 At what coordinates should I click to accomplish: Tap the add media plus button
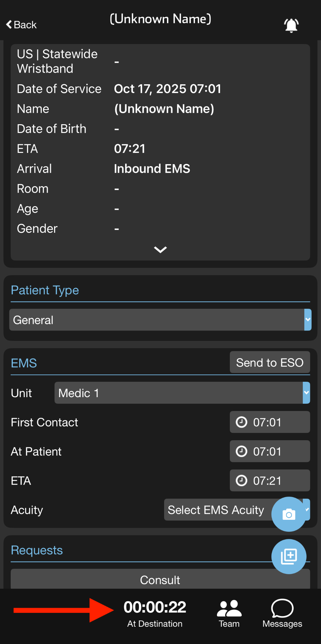click(289, 556)
